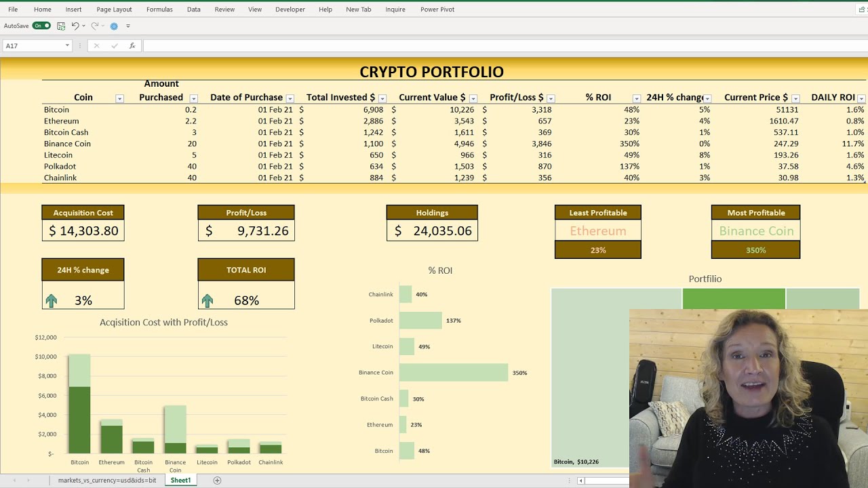Click the CRYPTO PORTFOLIO title
Viewport: 868px width, 488px height.
click(431, 72)
